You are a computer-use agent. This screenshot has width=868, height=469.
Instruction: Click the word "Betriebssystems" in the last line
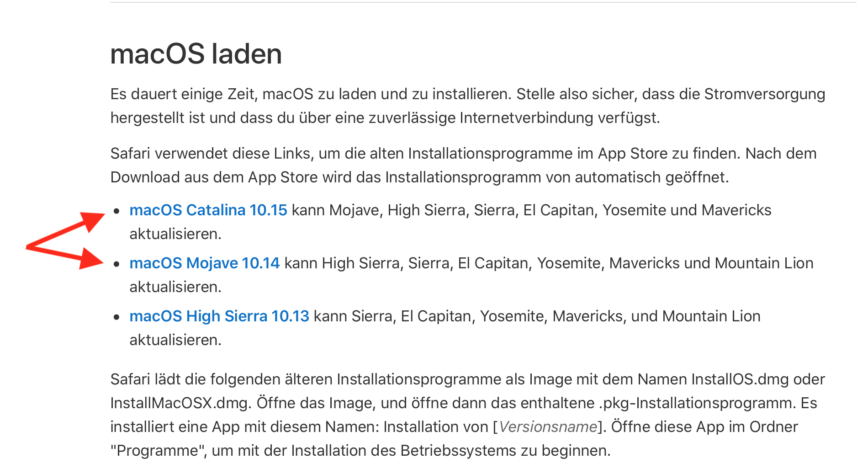tap(468, 451)
